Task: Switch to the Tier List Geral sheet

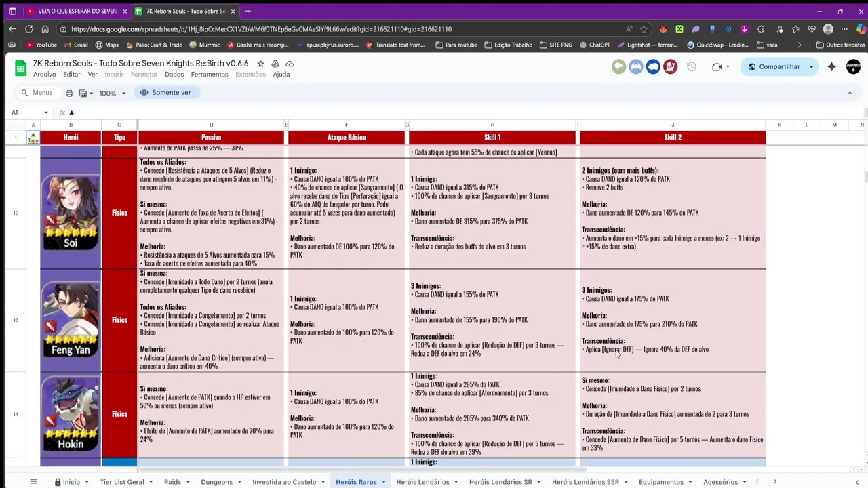Action: [x=122, y=482]
